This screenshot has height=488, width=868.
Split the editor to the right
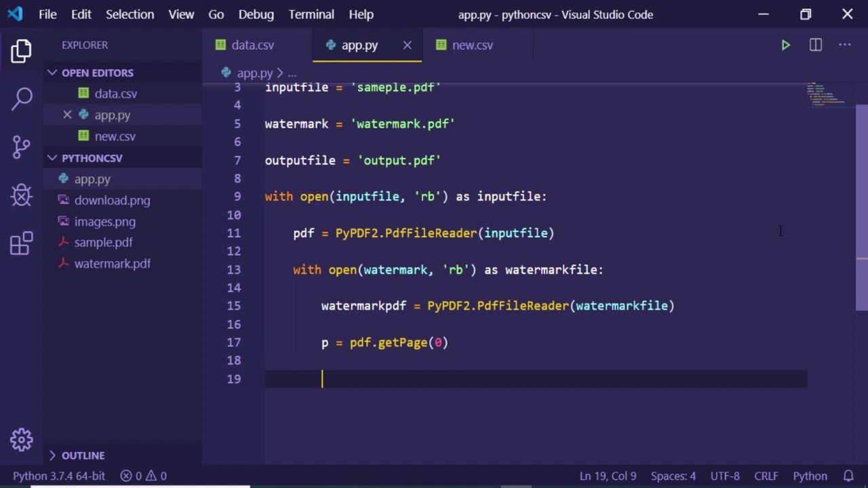(815, 45)
